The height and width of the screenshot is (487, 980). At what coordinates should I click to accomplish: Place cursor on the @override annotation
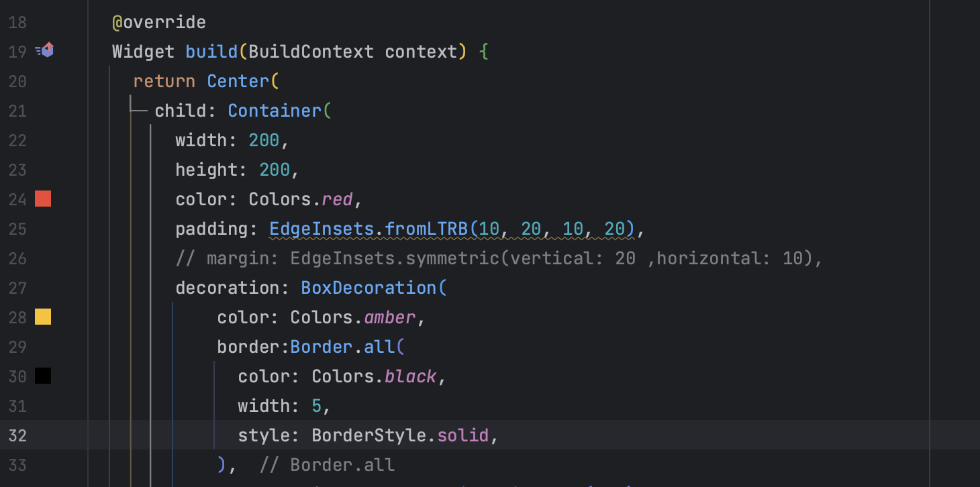pos(159,22)
